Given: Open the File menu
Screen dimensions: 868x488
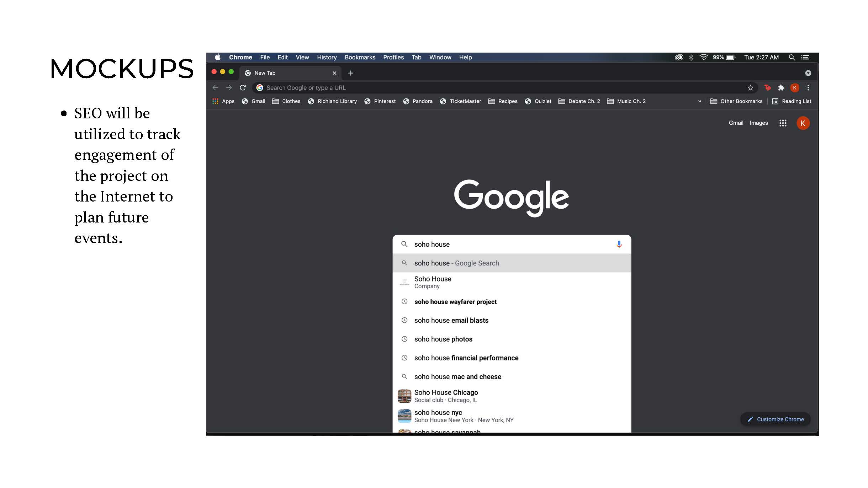Looking at the screenshot, I should pos(265,57).
